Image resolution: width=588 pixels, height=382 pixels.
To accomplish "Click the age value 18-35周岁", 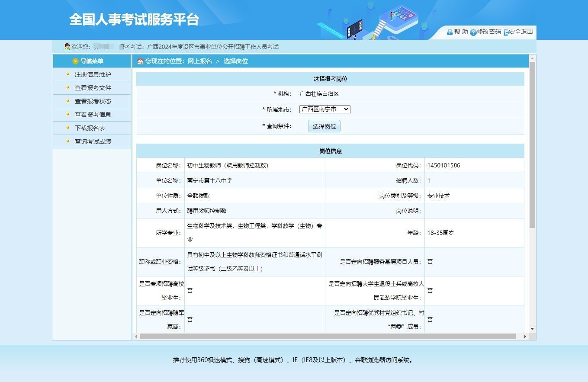I will coord(440,233).
